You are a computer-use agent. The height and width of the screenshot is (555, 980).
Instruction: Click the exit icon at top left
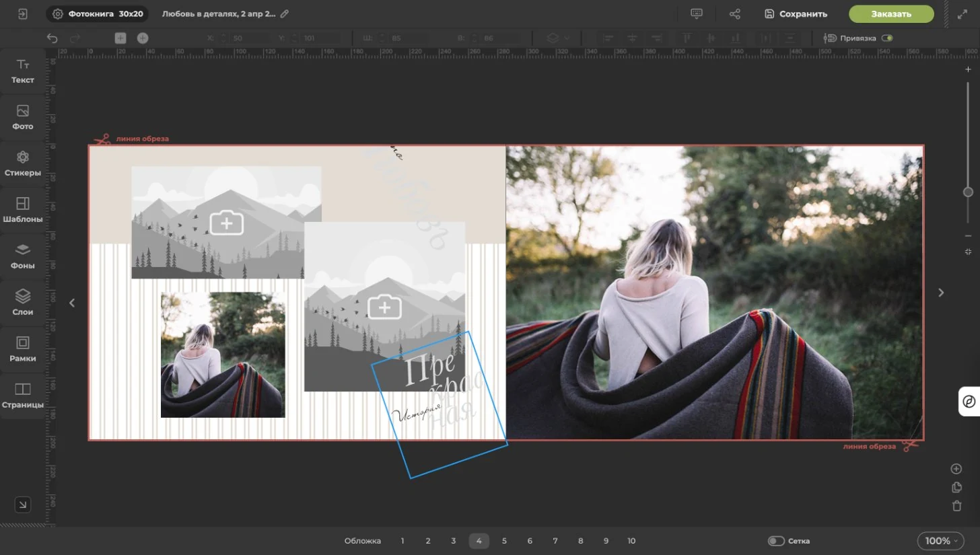click(x=22, y=13)
